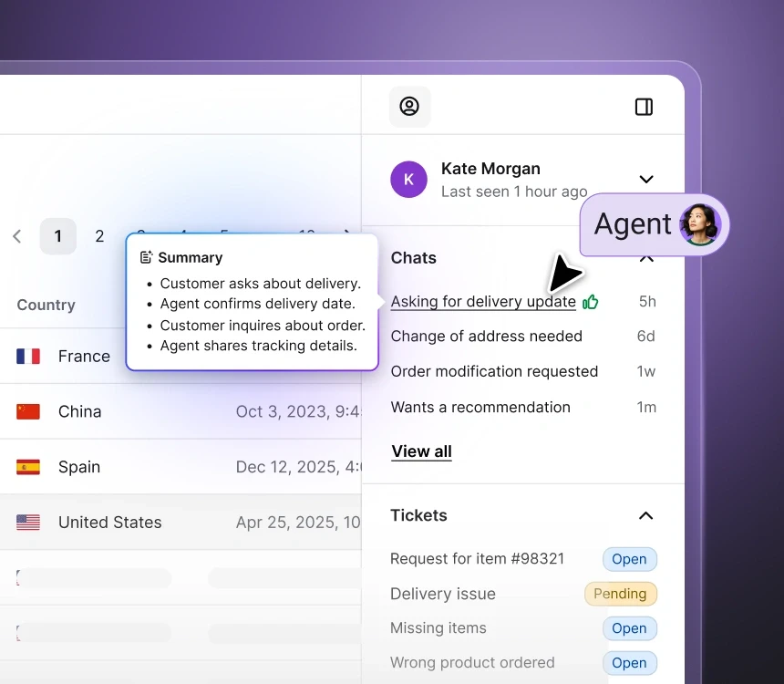Viewport: 784px width, 684px height.
Task: Give thumbs up to the delivery update chat
Action: pyautogui.click(x=590, y=301)
